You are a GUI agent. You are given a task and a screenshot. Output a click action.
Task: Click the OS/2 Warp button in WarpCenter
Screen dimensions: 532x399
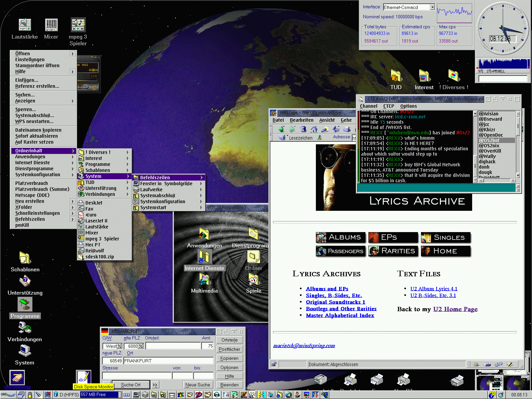tap(8, 395)
